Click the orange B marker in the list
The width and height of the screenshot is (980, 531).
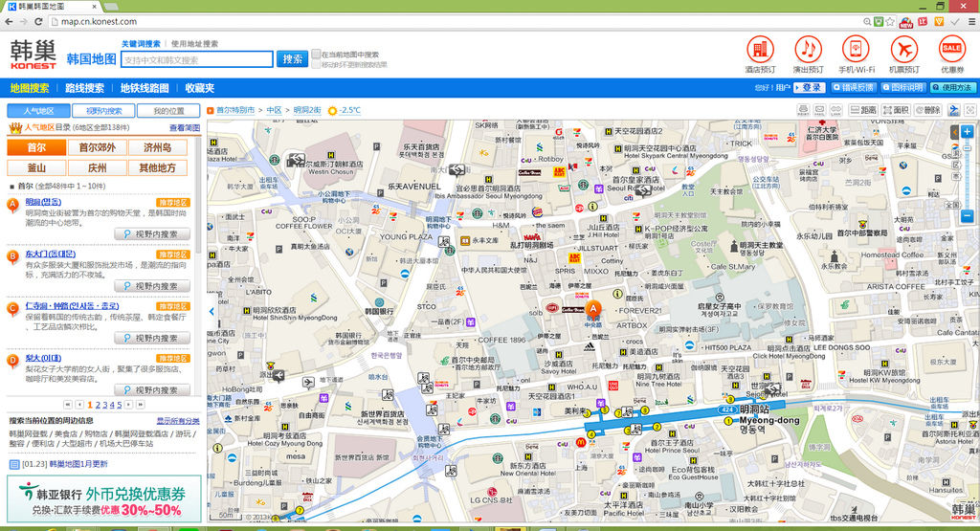pyautogui.click(x=12, y=256)
